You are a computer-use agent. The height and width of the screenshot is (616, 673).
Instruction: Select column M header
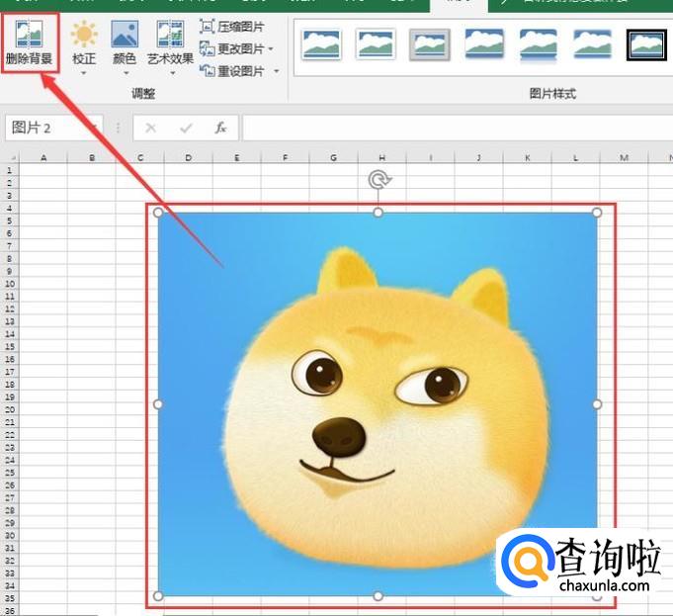624,157
